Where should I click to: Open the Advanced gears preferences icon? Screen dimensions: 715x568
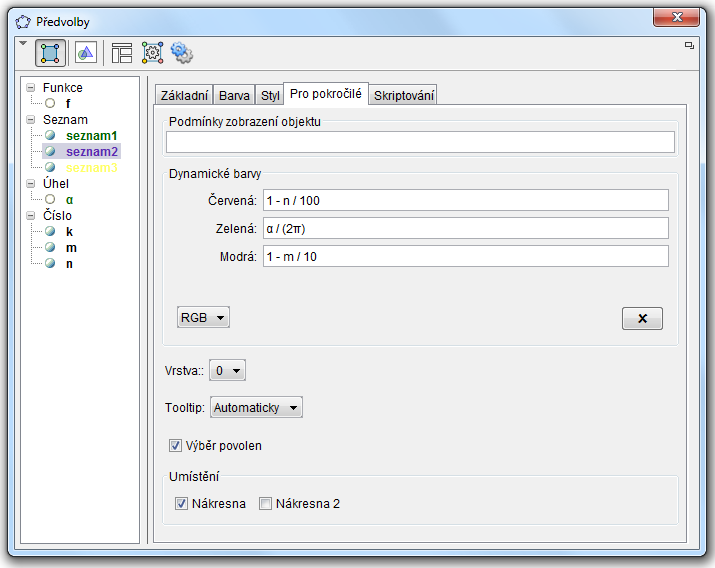(181, 53)
